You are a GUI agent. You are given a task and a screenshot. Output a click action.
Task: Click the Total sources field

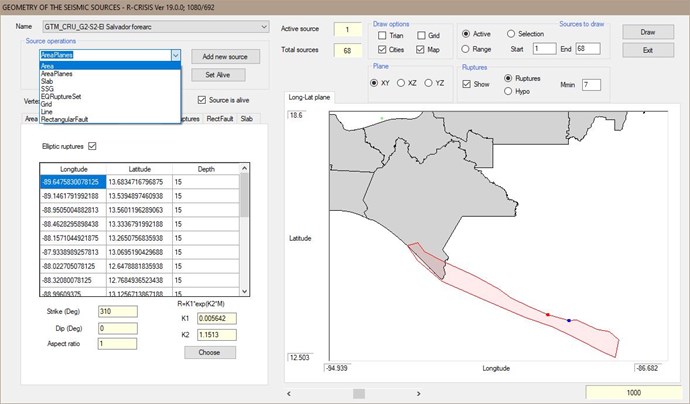coord(348,51)
